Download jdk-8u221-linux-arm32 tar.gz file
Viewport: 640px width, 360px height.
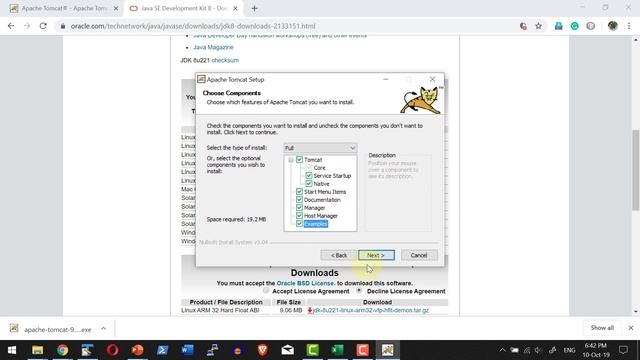[x=371, y=310]
